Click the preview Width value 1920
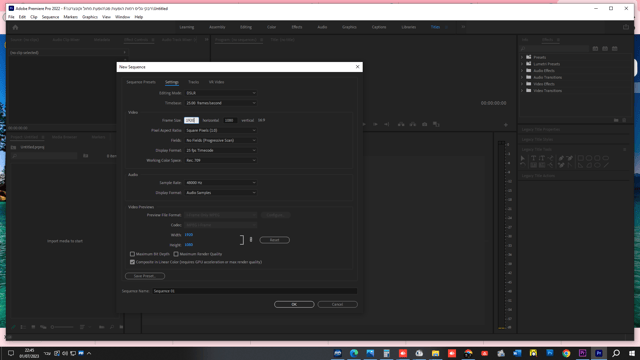 189,235
